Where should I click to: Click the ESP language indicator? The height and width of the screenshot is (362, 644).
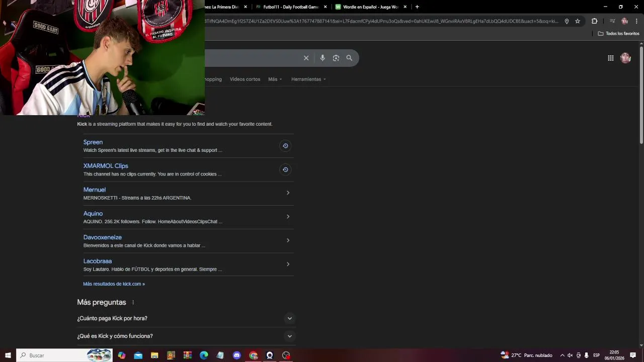click(596, 355)
